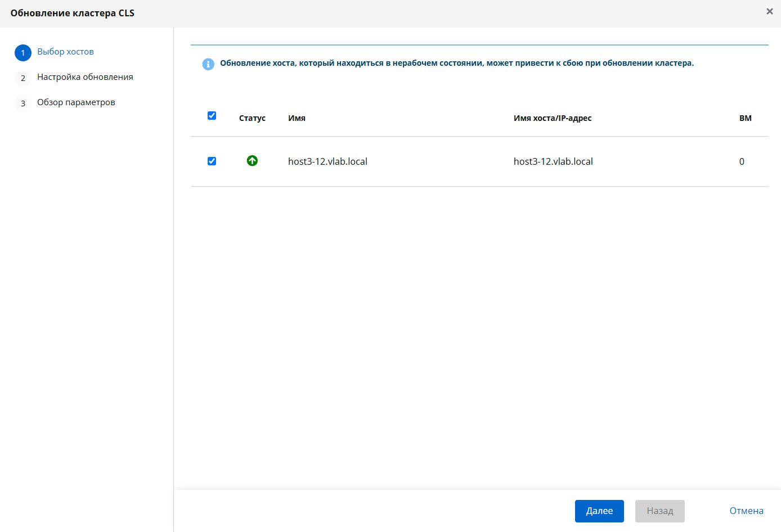
Task: Sort by Имя хоста/IP-адрес column header
Action: coord(553,118)
